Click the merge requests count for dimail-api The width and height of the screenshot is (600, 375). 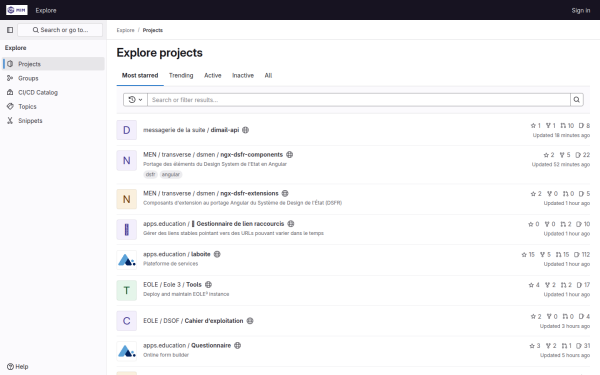[x=567, y=126]
